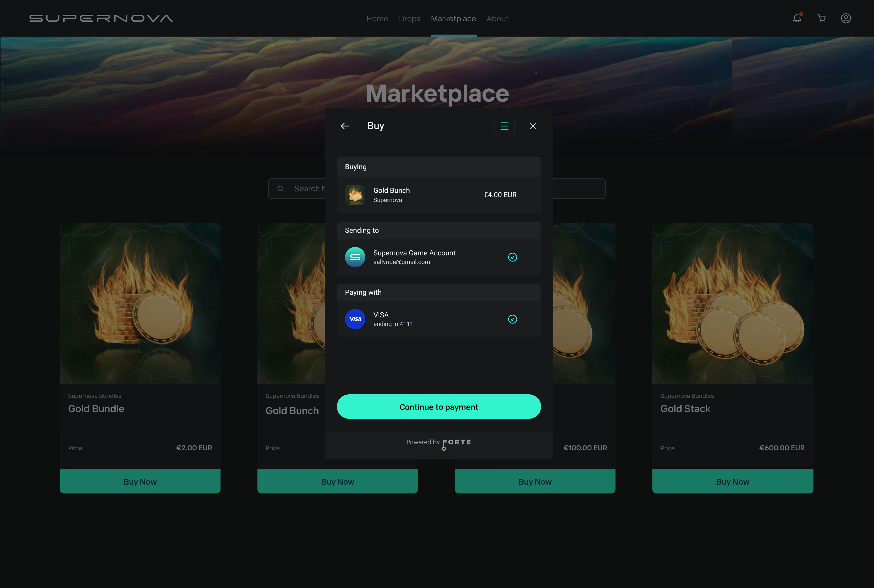Open the user profile icon
This screenshot has width=878, height=588.
coord(846,18)
